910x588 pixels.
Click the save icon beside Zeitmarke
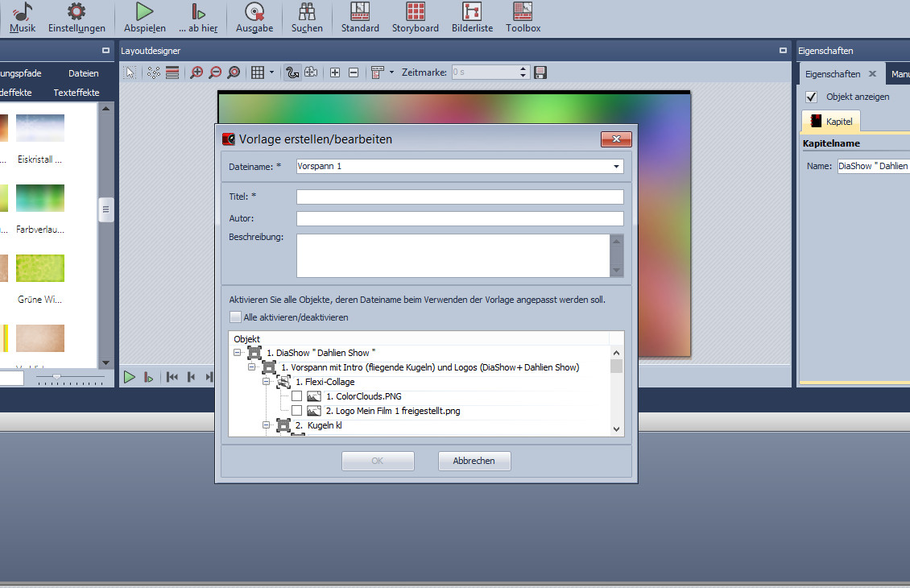[x=540, y=72]
